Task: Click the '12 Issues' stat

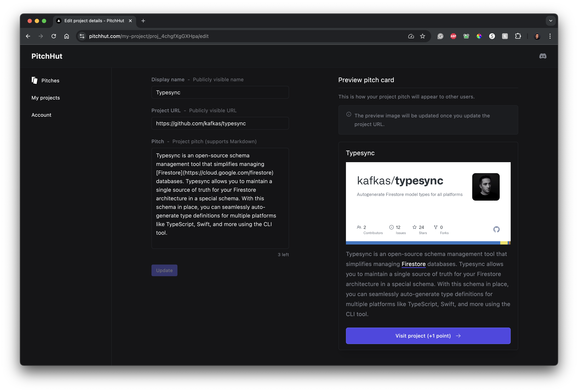Action: (x=398, y=230)
